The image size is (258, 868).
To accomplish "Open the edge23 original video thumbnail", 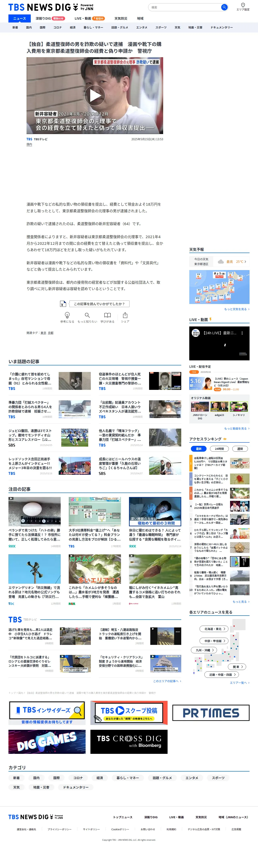I will [x=219, y=407].
